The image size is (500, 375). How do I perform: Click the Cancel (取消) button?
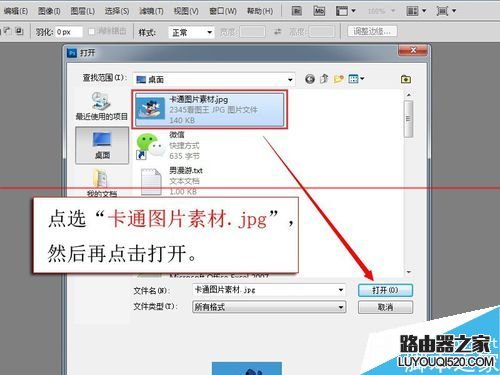[x=385, y=307]
